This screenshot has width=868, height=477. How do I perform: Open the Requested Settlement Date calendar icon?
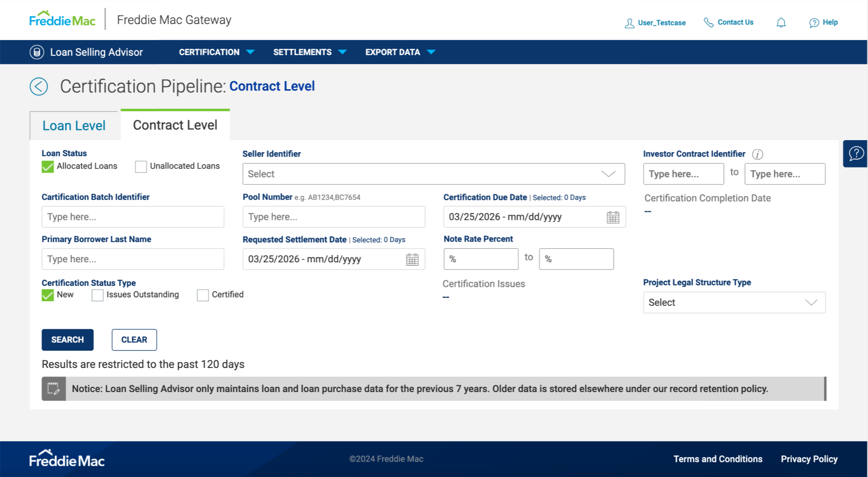412,259
